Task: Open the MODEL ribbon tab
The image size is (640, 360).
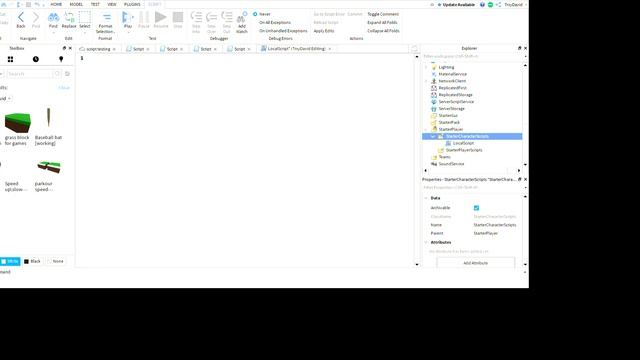Action: pos(76,4)
